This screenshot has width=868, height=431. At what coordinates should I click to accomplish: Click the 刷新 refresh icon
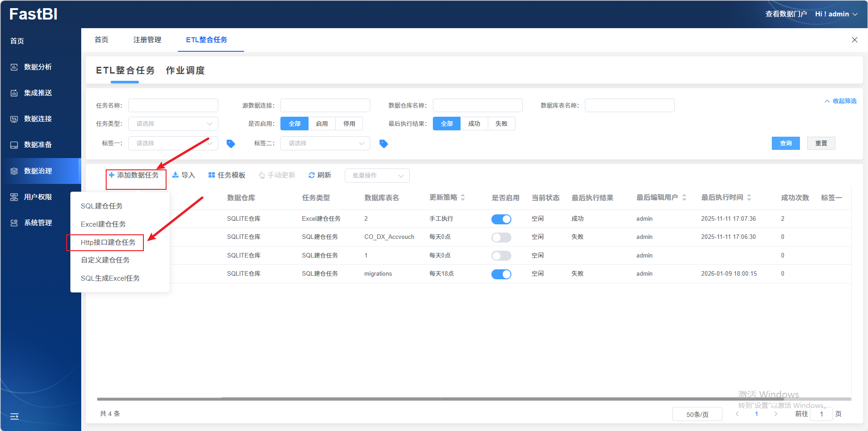tap(312, 175)
